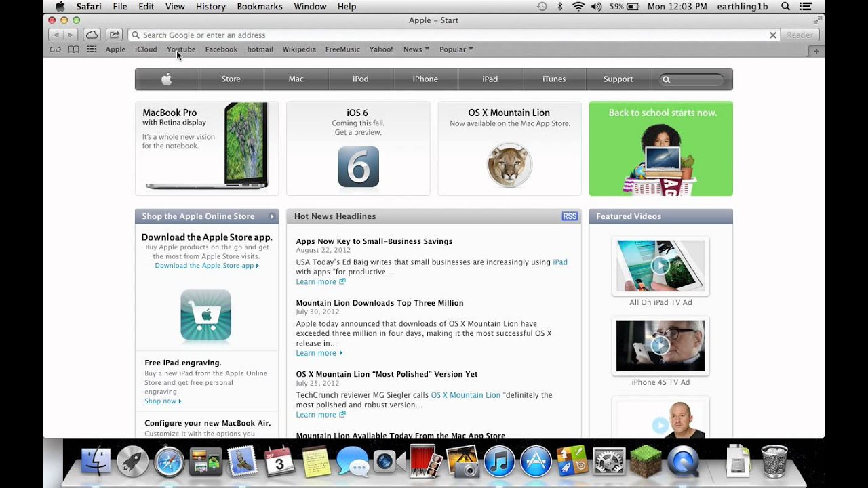This screenshot has width=868, height=488.
Task: Play the iPhone 4S TV Ad video
Action: point(660,346)
